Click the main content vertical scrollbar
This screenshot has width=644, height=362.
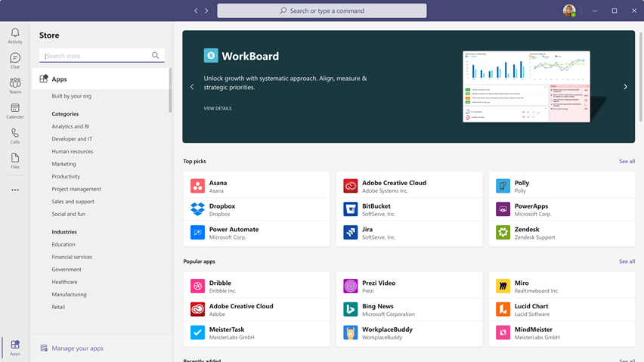641,76
